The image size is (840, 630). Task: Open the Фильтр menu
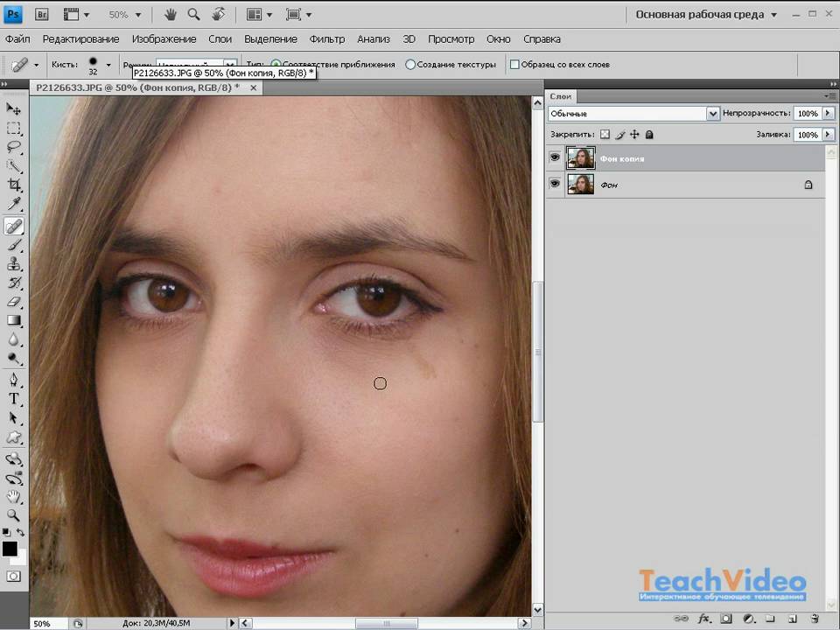[x=327, y=39]
